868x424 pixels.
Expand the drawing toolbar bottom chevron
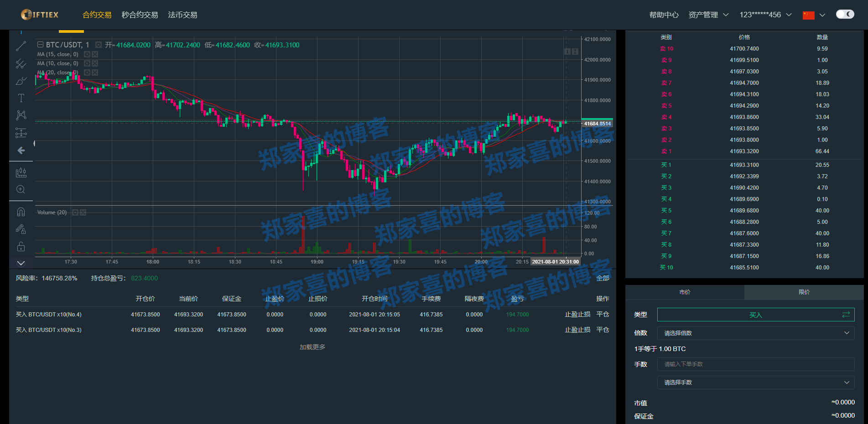(x=21, y=263)
